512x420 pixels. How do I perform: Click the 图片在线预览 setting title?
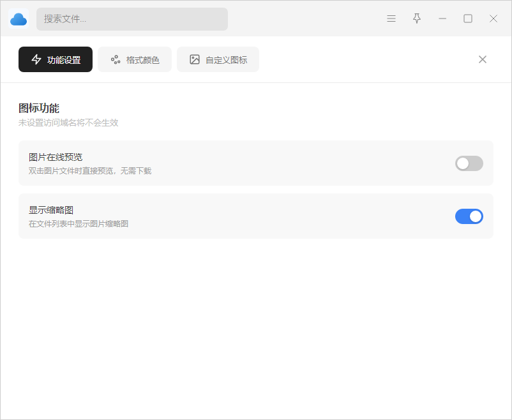pyautogui.click(x=56, y=157)
